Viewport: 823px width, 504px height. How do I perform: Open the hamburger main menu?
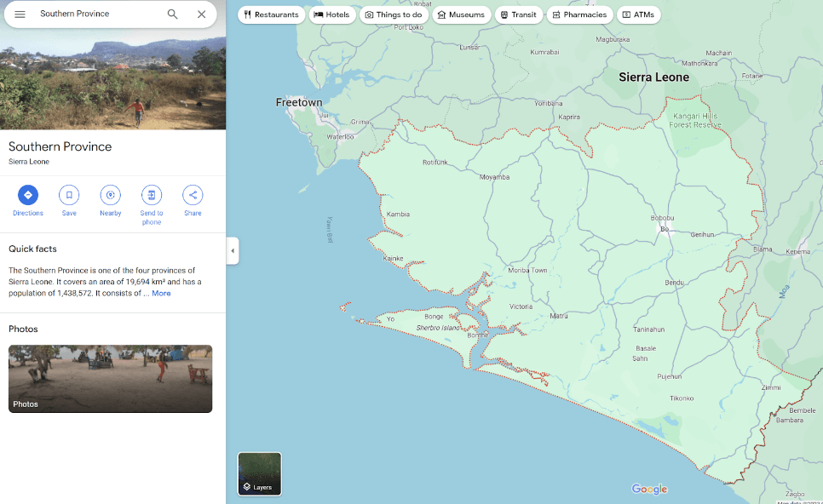click(x=20, y=14)
